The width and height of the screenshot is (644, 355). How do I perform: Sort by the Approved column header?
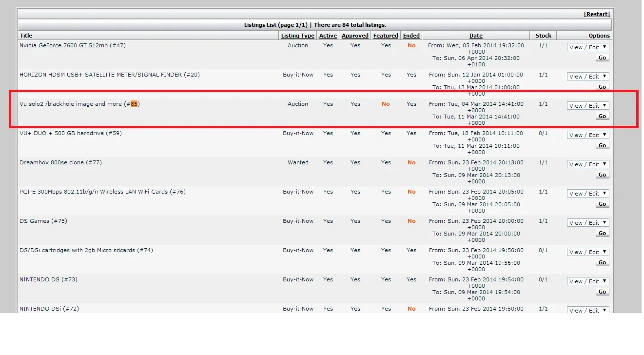click(355, 36)
